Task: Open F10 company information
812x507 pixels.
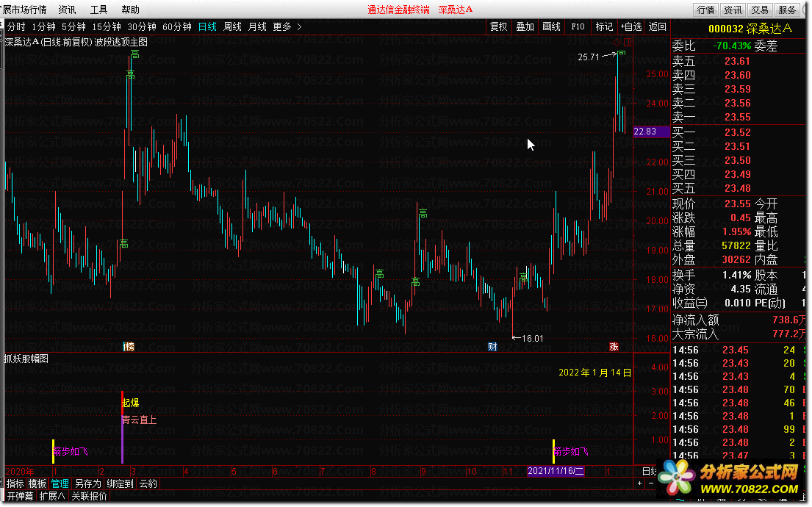Action: point(578,26)
